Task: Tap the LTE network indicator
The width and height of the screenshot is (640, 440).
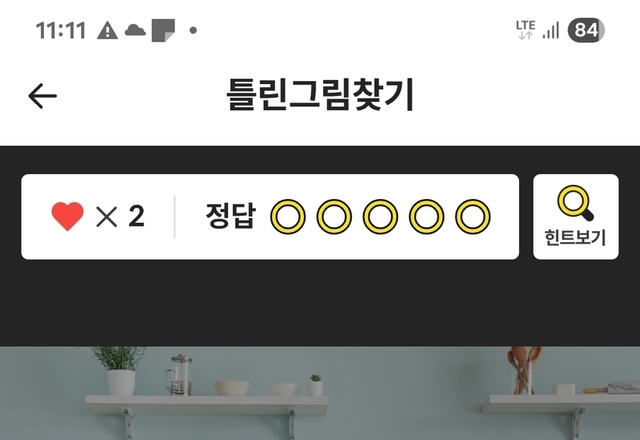Action: point(525,30)
